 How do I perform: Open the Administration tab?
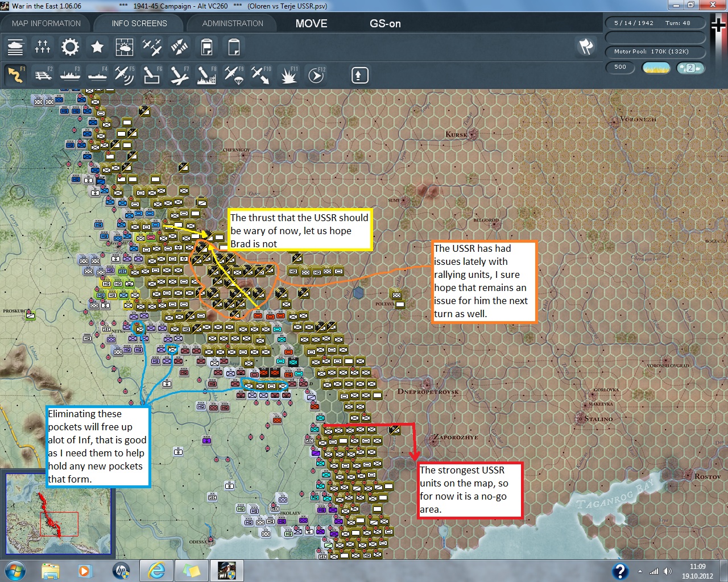pyautogui.click(x=233, y=23)
